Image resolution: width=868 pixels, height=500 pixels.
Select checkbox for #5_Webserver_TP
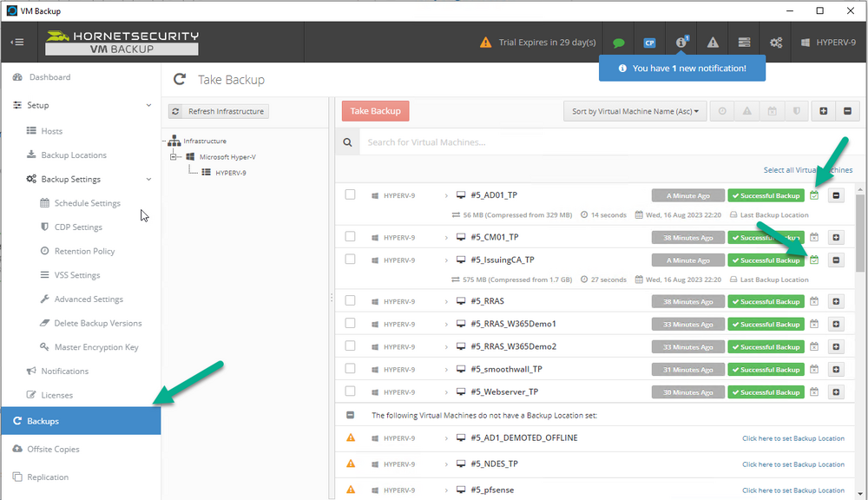[x=350, y=391]
